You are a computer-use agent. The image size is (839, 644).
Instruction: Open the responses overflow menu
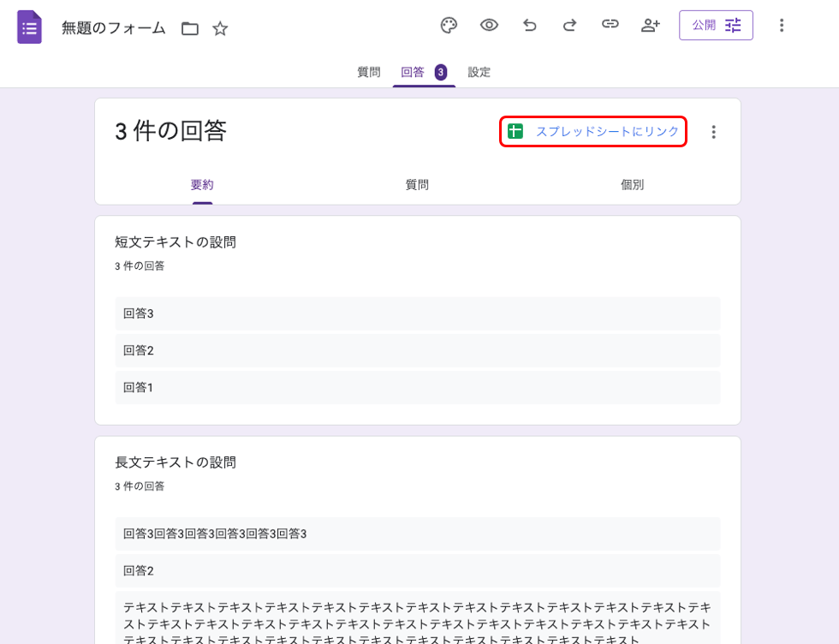click(x=713, y=132)
